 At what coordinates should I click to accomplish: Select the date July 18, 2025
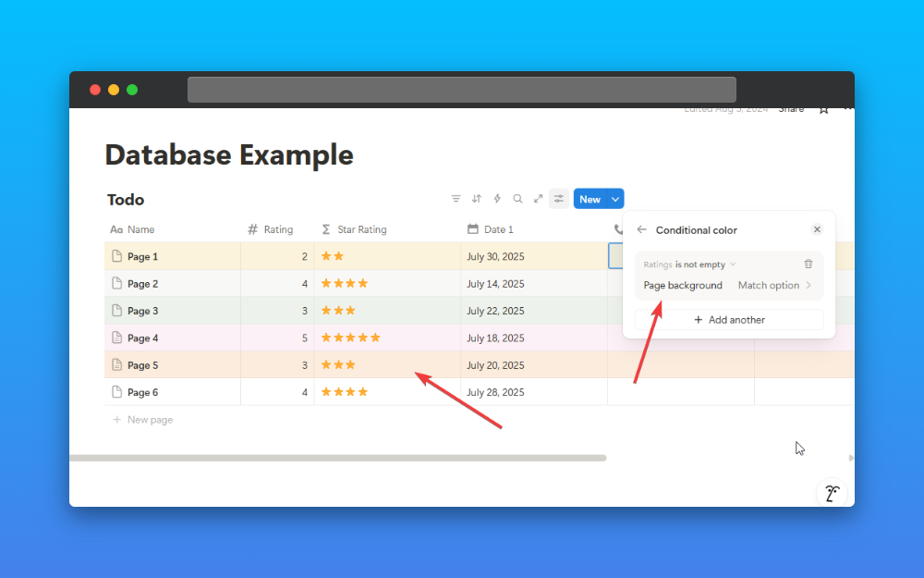coord(495,338)
